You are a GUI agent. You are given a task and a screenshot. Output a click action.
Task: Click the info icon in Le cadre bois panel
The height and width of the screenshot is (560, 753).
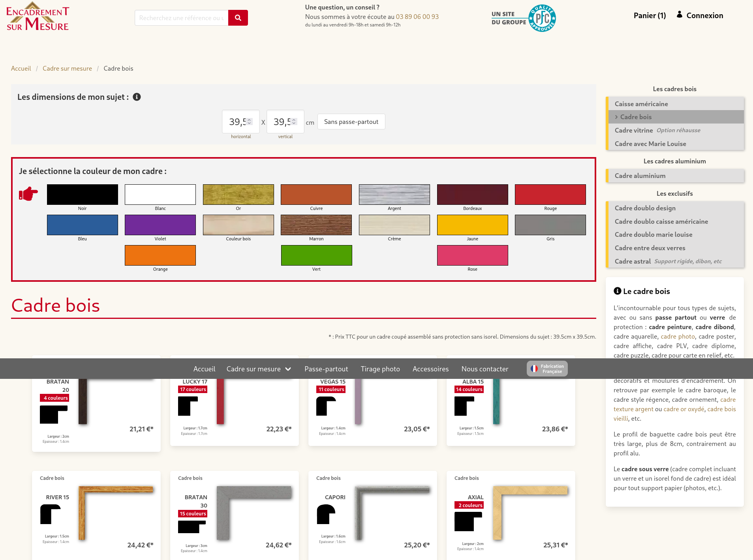click(x=617, y=291)
